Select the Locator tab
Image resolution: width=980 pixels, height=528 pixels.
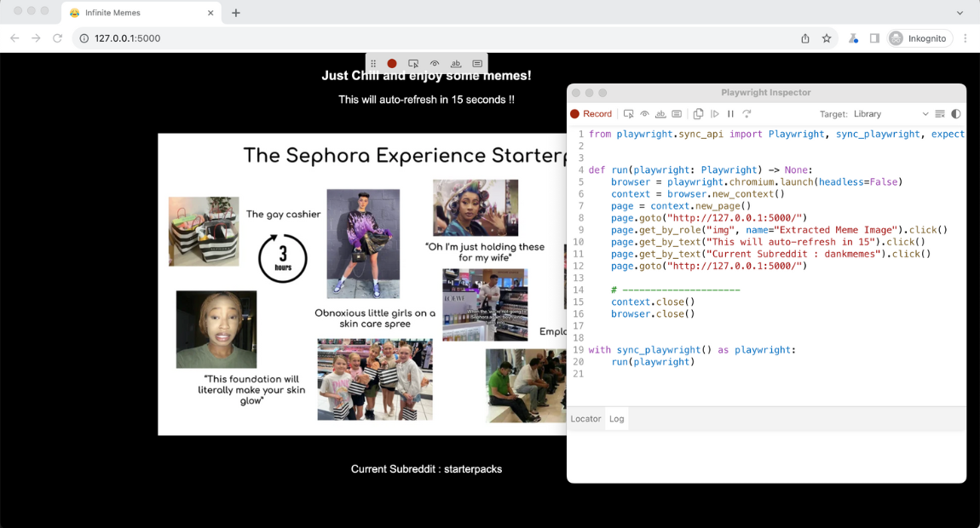pos(585,419)
